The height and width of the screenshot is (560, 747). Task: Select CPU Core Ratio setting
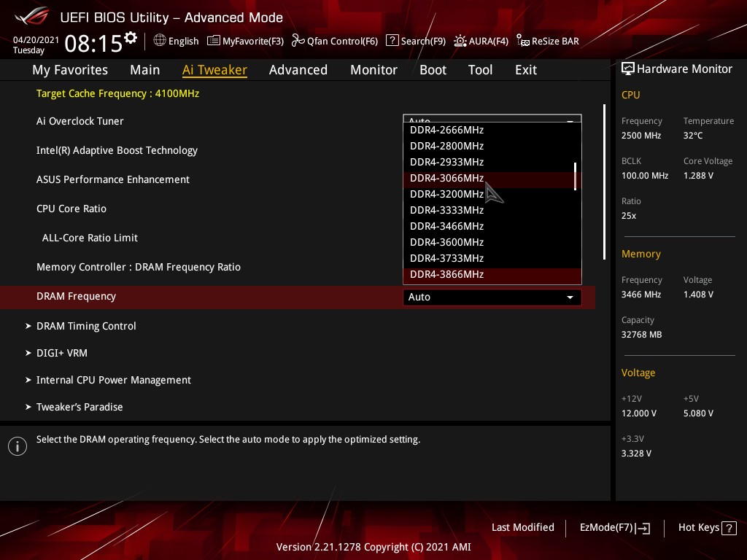(71, 209)
